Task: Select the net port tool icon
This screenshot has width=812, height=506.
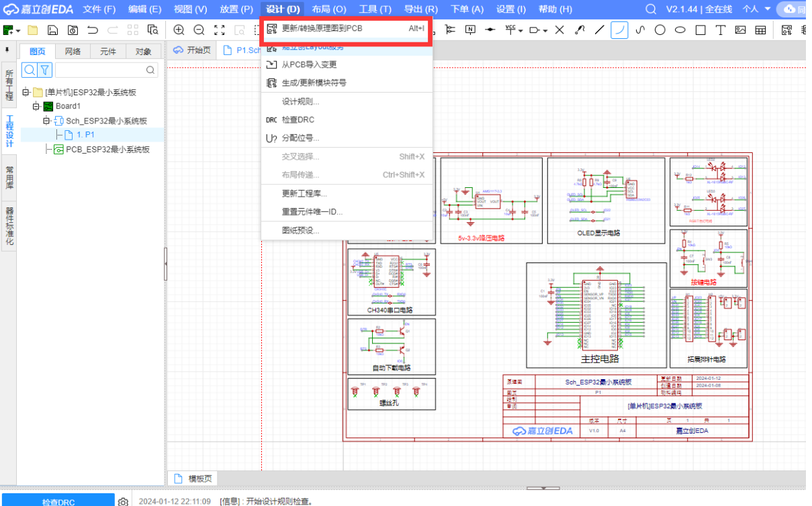Action: pyautogui.click(x=535, y=30)
